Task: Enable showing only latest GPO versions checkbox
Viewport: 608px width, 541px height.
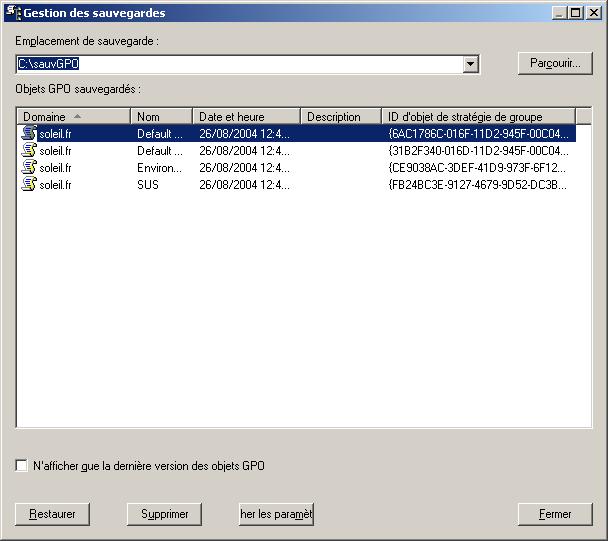Action: click(x=22, y=466)
